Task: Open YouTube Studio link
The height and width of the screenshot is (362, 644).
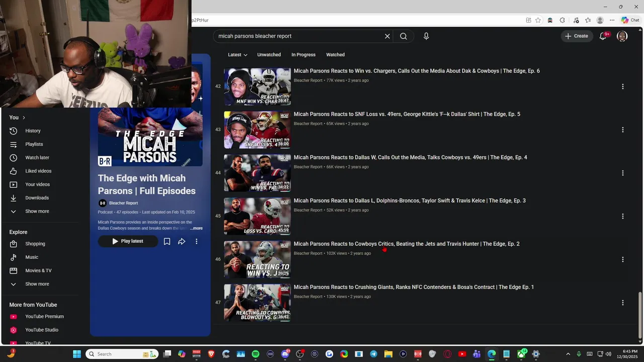Action: [42, 330]
